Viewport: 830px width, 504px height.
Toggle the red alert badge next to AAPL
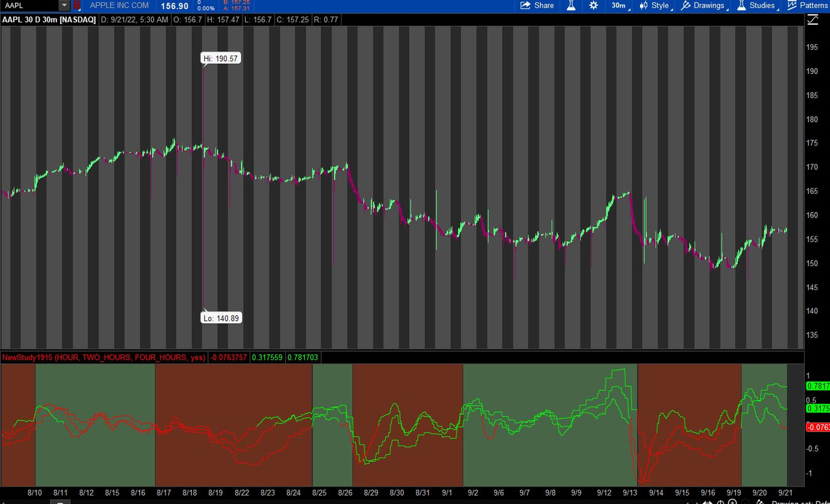coord(76,5)
